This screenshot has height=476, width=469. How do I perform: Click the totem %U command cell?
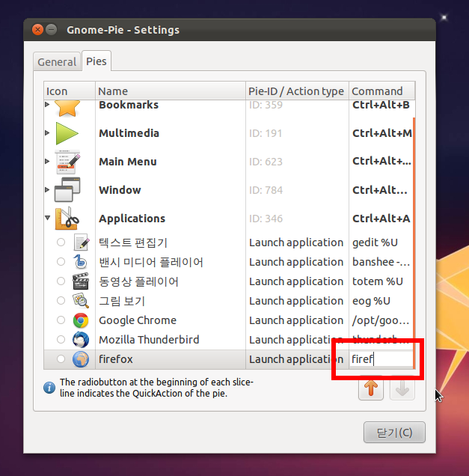[381, 281]
